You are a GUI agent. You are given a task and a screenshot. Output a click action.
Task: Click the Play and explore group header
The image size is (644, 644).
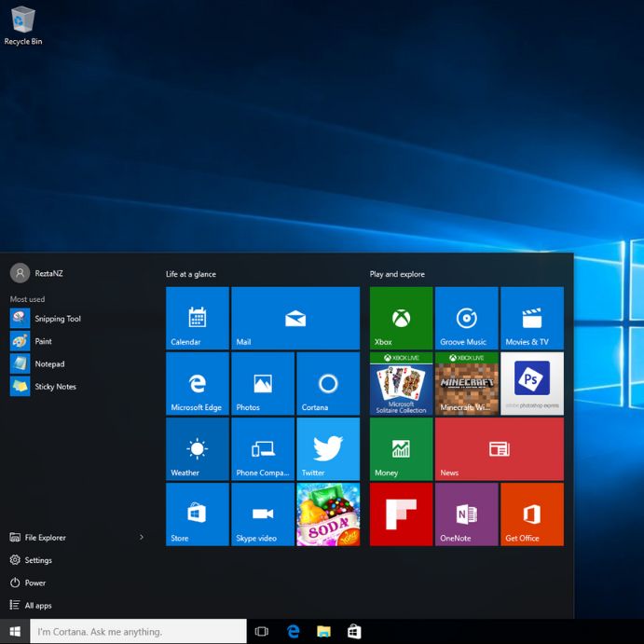pos(397,274)
